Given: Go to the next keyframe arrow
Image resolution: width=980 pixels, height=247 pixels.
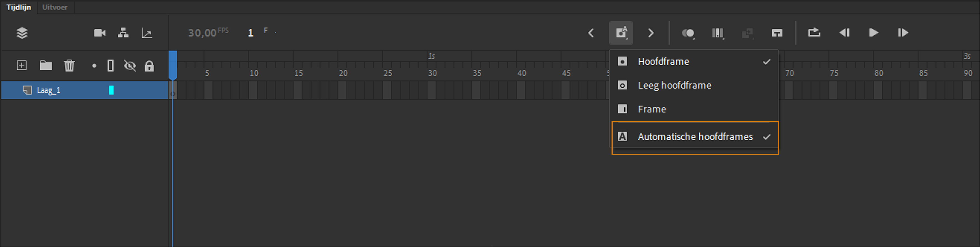Looking at the screenshot, I should pyautogui.click(x=651, y=33).
